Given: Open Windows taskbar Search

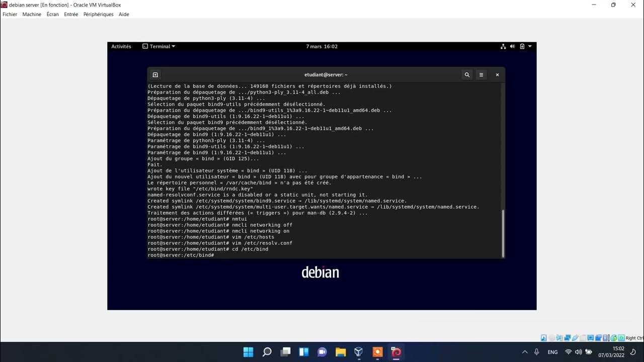Looking at the screenshot, I should point(267,352).
